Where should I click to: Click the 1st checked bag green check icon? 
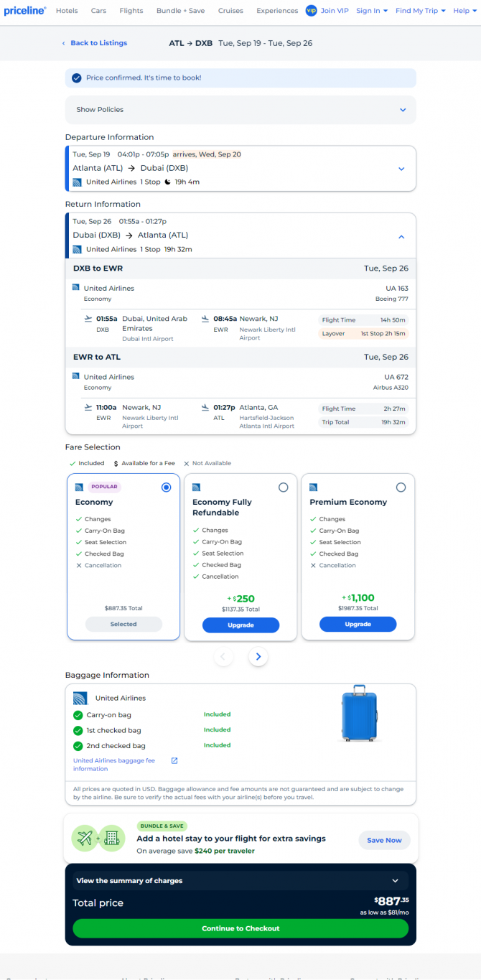(78, 730)
